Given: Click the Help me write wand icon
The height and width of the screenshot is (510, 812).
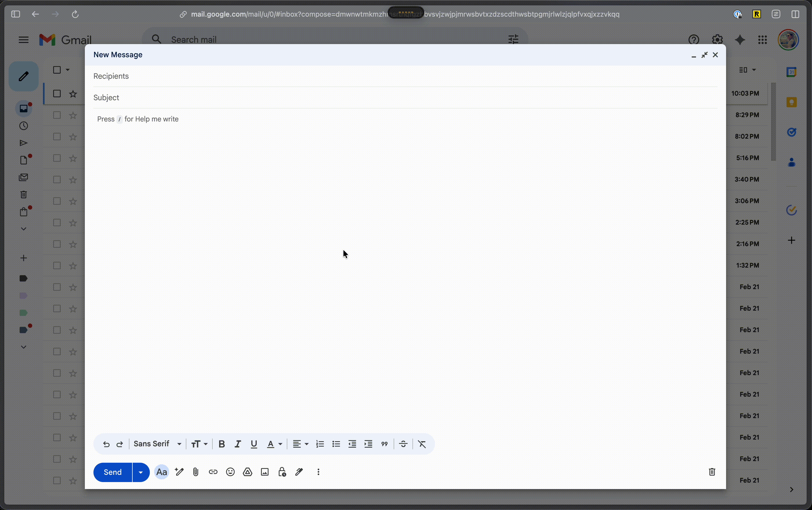Looking at the screenshot, I should coord(179,472).
